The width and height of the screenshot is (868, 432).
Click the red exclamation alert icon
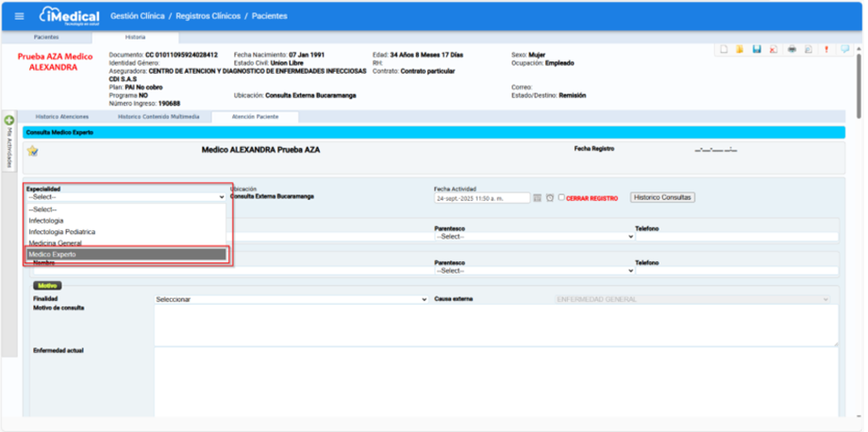826,49
